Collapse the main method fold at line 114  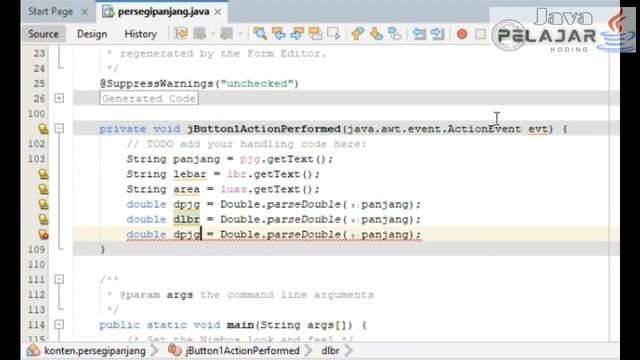(59, 324)
